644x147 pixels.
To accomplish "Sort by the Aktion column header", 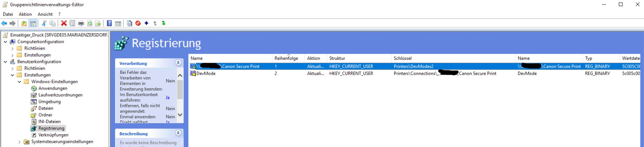I will click(316, 58).
